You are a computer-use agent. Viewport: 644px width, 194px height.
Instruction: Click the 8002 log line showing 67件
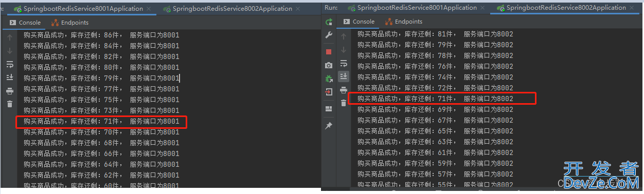coord(435,120)
